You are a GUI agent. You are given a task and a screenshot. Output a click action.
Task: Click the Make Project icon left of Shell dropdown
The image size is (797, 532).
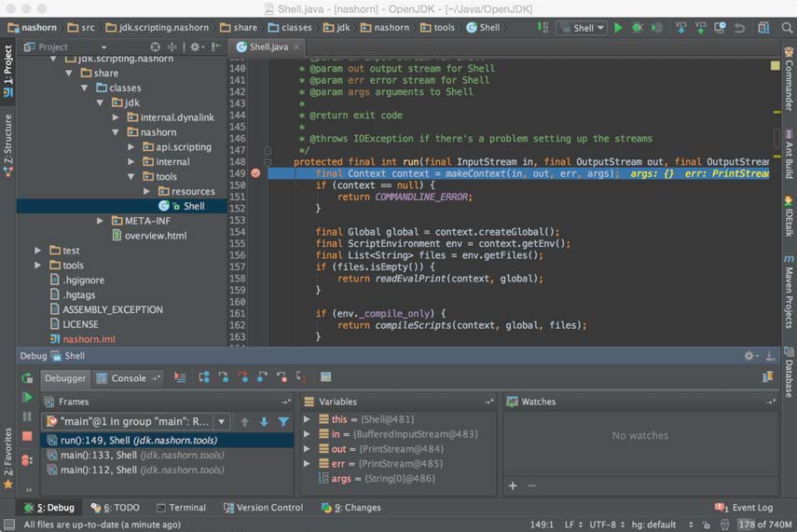click(x=543, y=27)
